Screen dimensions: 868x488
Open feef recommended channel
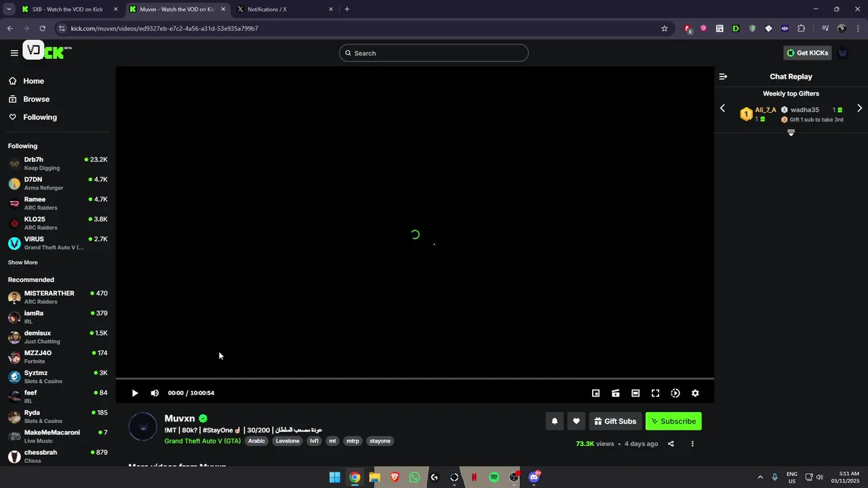click(x=58, y=396)
